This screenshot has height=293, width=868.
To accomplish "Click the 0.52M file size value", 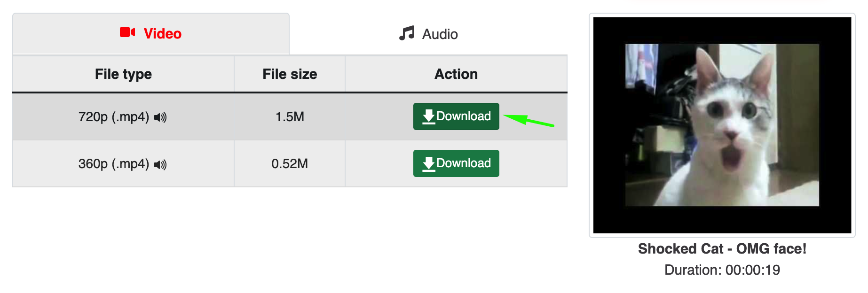I will click(x=290, y=164).
